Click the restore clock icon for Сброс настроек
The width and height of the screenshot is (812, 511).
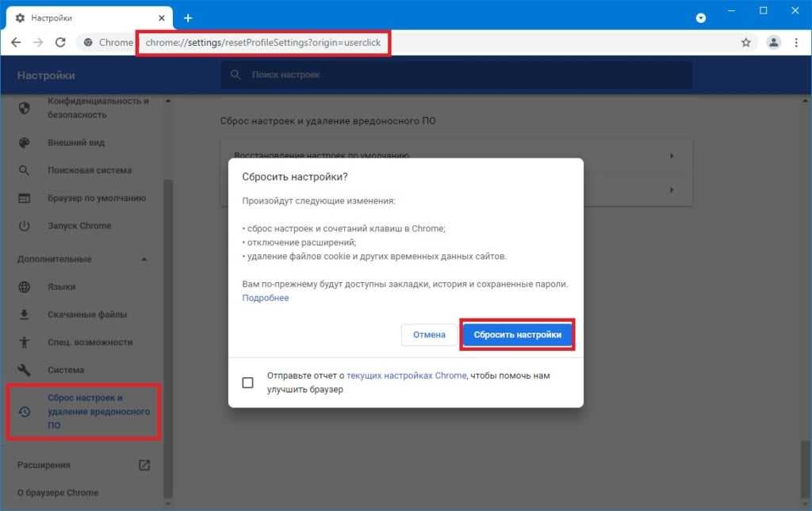(24, 412)
